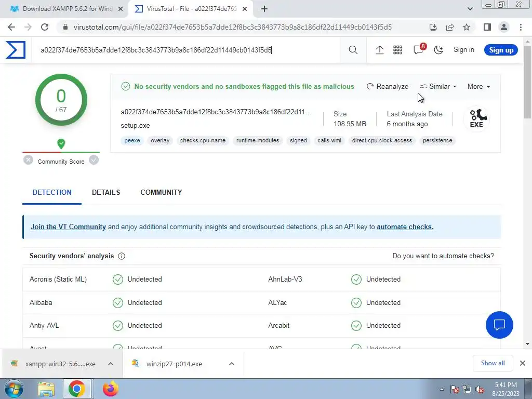Click the runtime-modules tag
532x399 pixels.
tap(258, 140)
